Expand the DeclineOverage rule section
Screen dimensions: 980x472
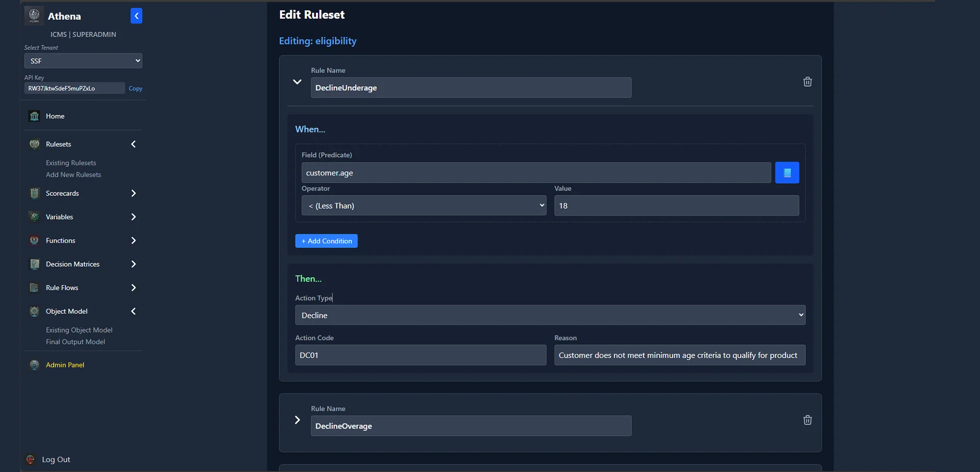tap(297, 420)
